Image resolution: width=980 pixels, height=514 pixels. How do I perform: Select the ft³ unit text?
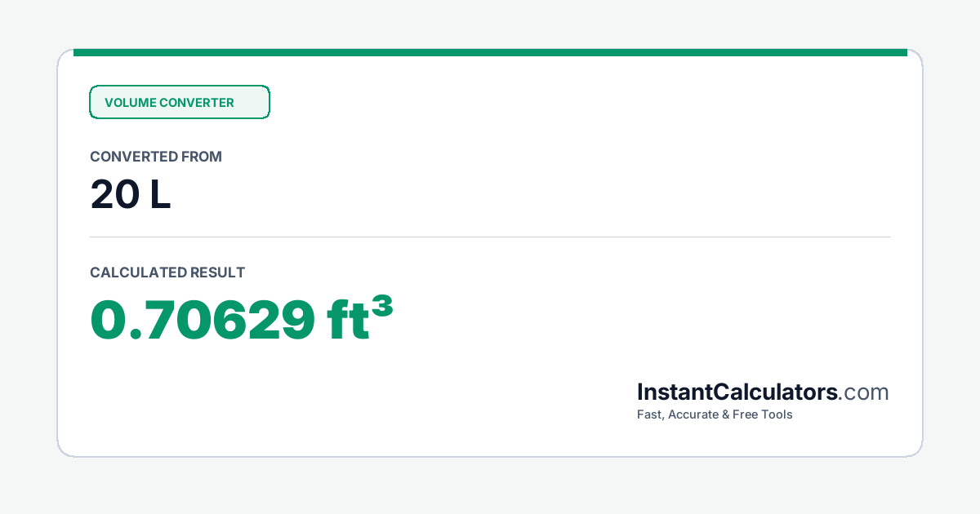pyautogui.click(x=361, y=319)
